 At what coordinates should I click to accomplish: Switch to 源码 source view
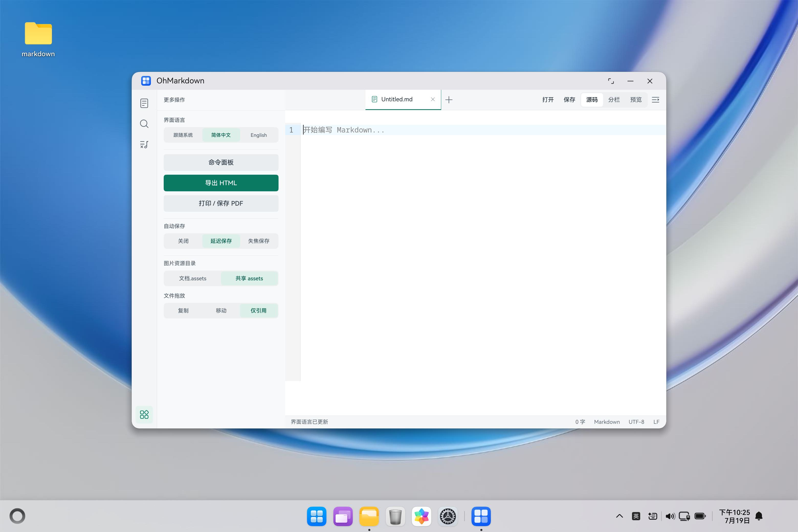(592, 100)
